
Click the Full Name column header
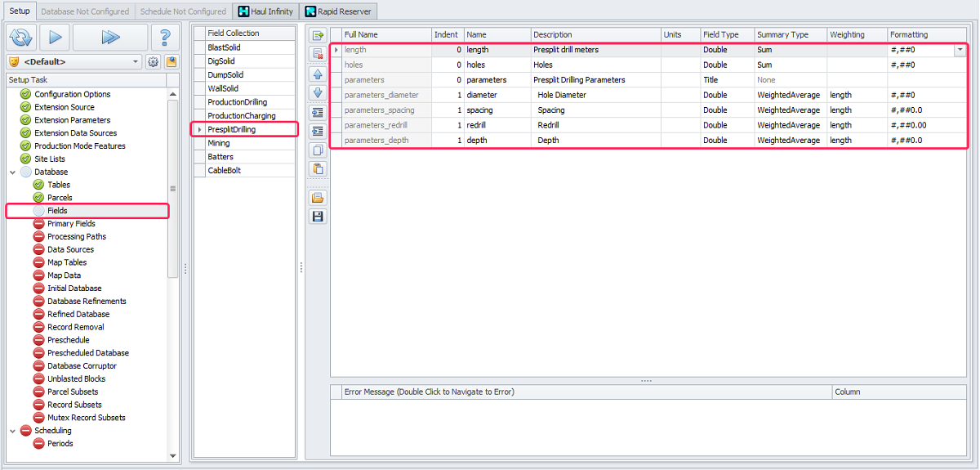(x=386, y=35)
